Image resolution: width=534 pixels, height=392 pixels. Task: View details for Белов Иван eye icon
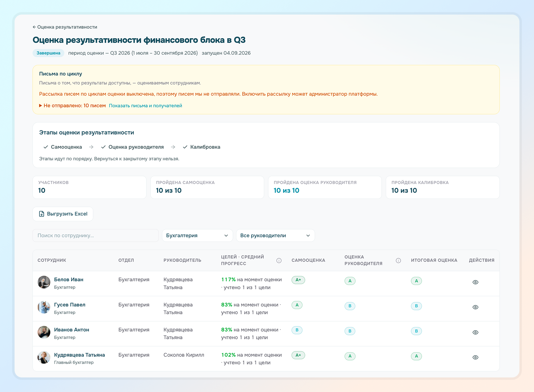[x=475, y=282]
